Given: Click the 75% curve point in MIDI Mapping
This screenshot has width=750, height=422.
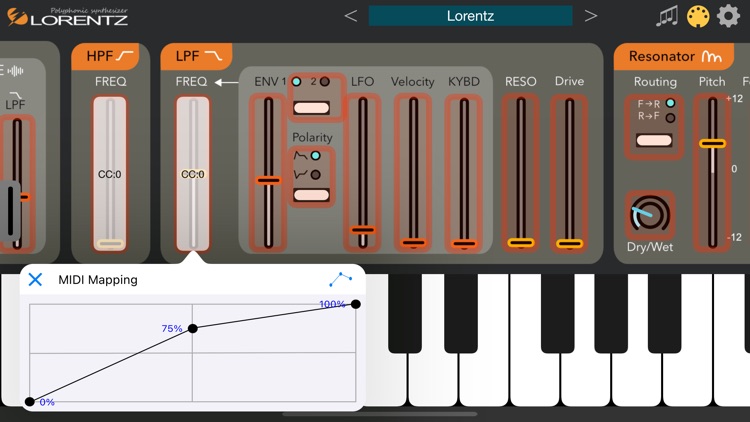Looking at the screenshot, I should (192, 328).
